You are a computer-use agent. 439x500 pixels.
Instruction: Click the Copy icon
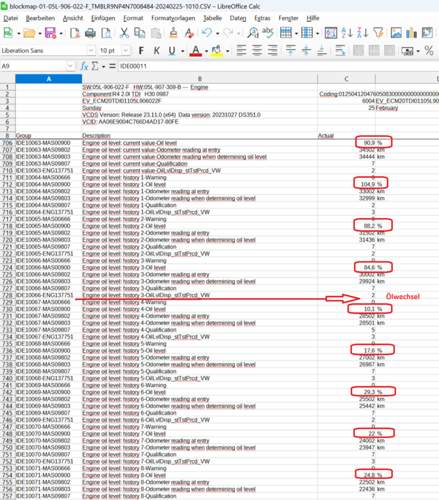[x=139, y=33]
